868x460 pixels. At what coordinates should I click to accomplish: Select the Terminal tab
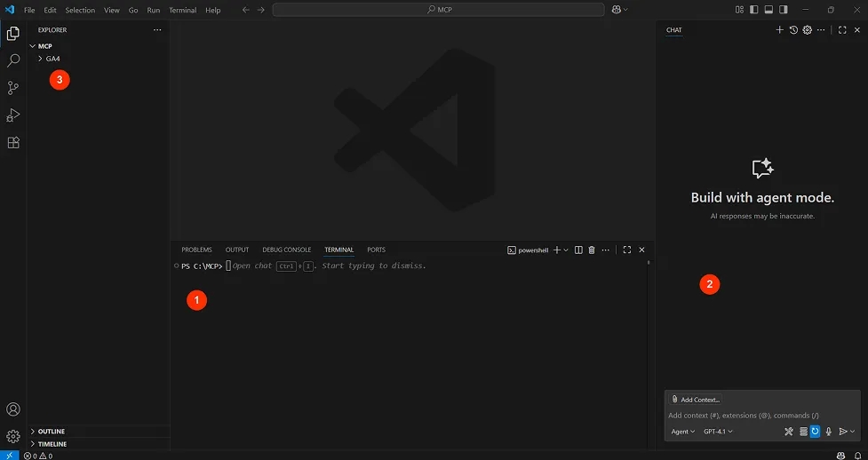coord(338,250)
